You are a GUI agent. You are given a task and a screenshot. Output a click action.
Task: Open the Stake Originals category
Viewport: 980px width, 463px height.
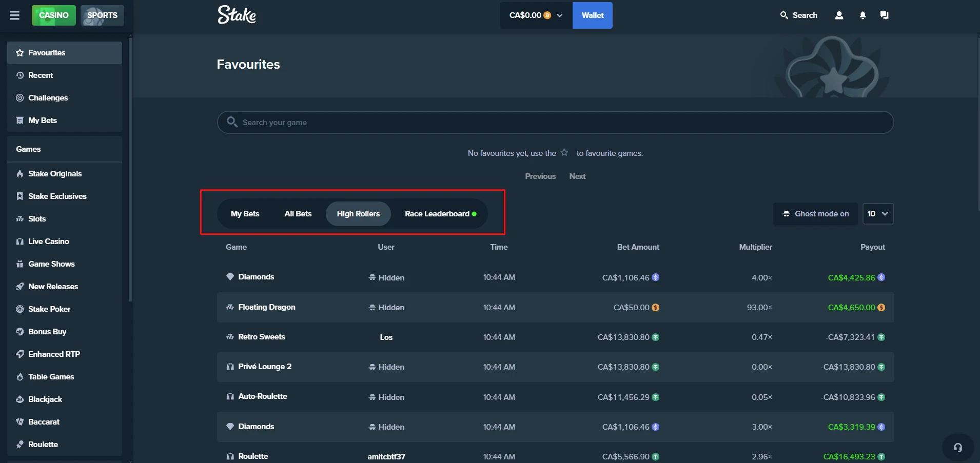(65, 174)
